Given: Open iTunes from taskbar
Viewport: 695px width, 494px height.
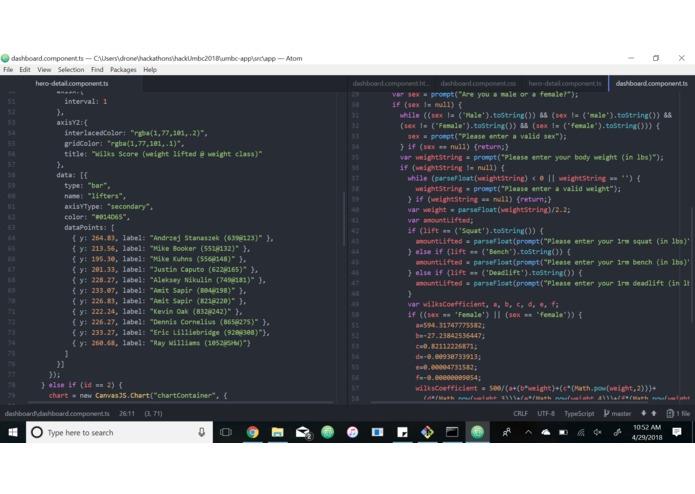Looking at the screenshot, I should click(353, 432).
